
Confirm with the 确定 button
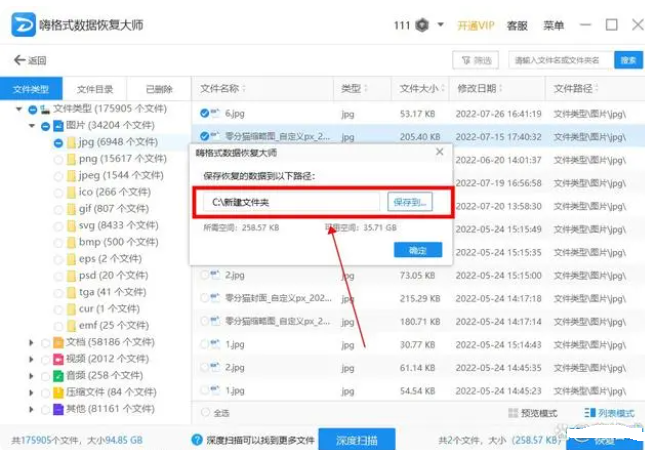point(418,250)
